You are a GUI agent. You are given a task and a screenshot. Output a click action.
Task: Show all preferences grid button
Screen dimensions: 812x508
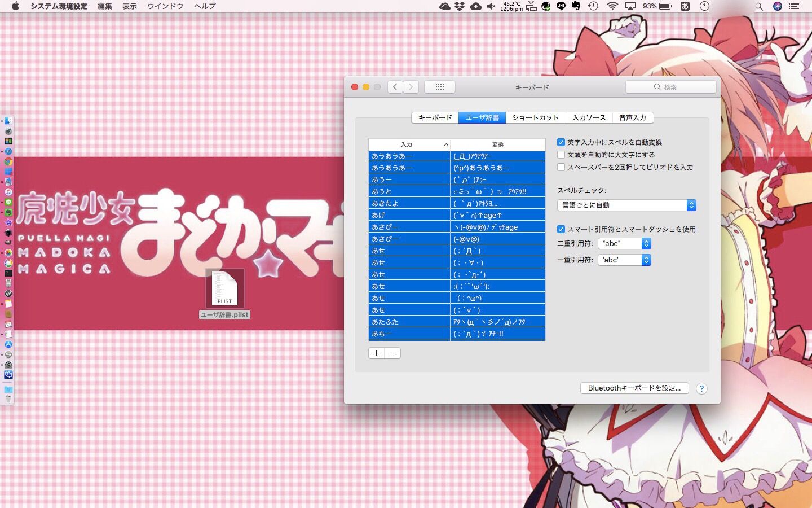[440, 87]
